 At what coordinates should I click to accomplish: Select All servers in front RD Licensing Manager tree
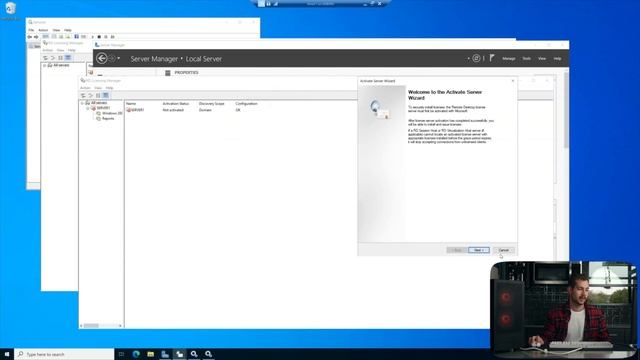(99, 103)
